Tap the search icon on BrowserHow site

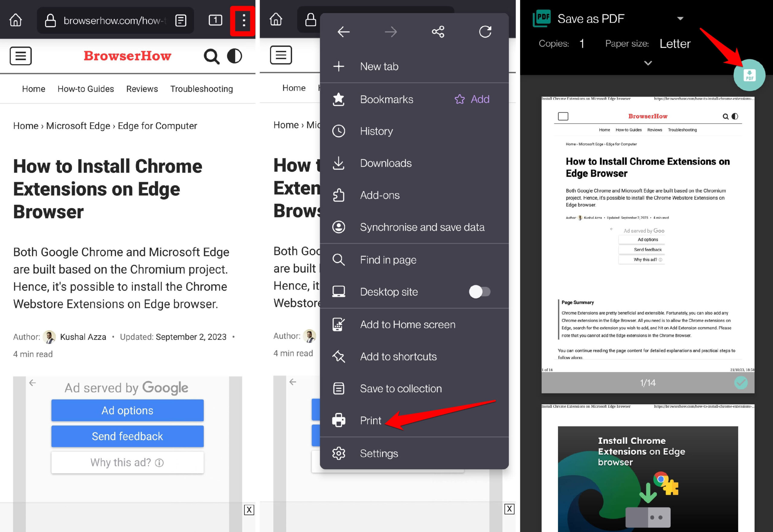211,56
